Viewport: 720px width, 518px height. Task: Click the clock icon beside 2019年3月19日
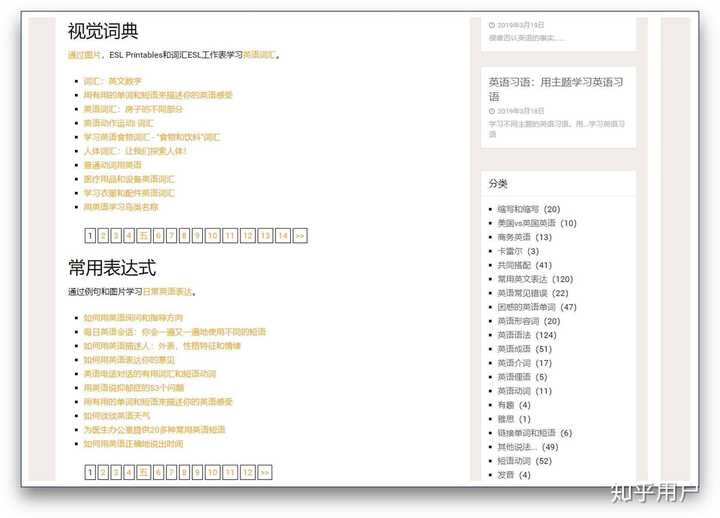pyautogui.click(x=492, y=25)
